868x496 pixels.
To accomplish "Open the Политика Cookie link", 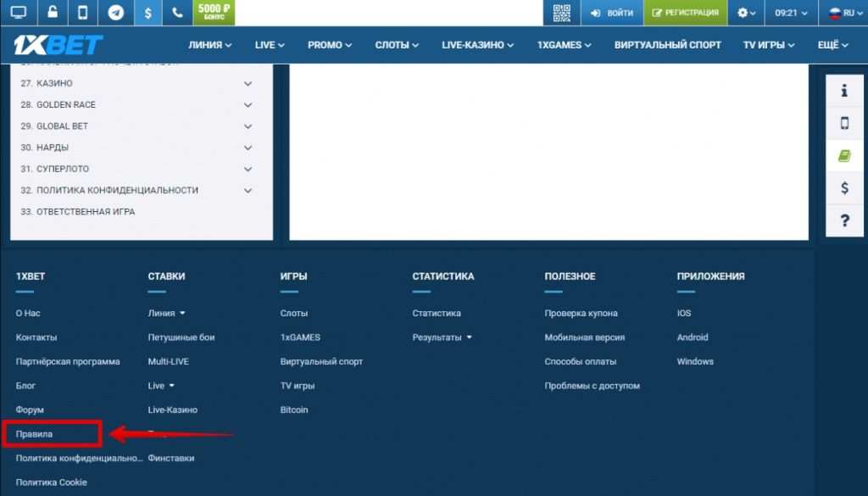I will [51, 482].
